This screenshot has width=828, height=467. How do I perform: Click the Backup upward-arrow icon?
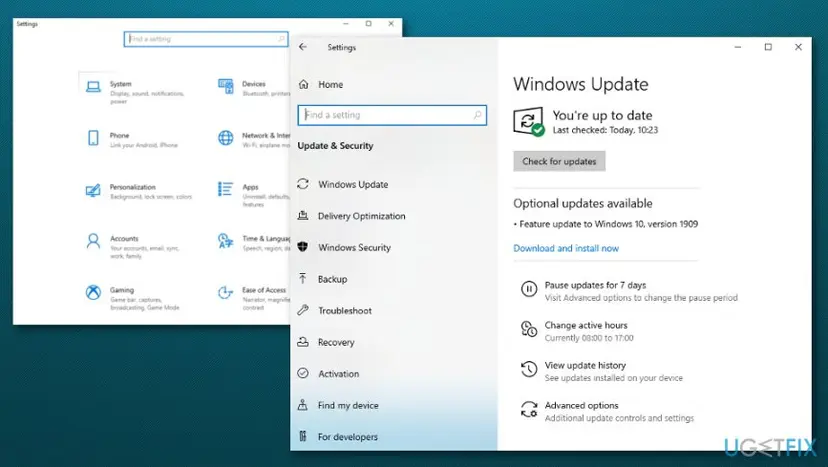pyautogui.click(x=303, y=278)
